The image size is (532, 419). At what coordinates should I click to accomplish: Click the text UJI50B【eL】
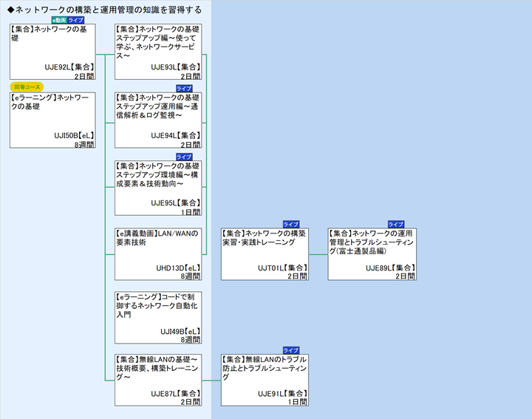click(x=74, y=136)
